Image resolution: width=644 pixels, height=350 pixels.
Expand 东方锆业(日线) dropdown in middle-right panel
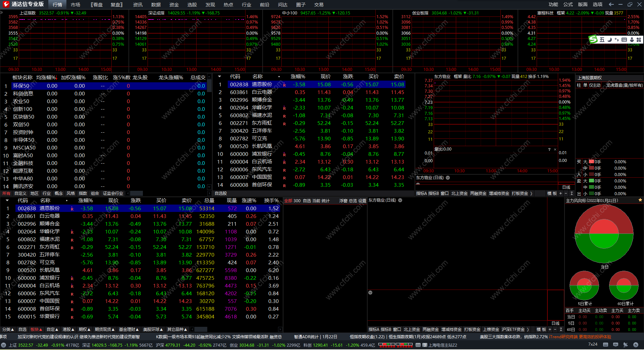tap(448, 178)
